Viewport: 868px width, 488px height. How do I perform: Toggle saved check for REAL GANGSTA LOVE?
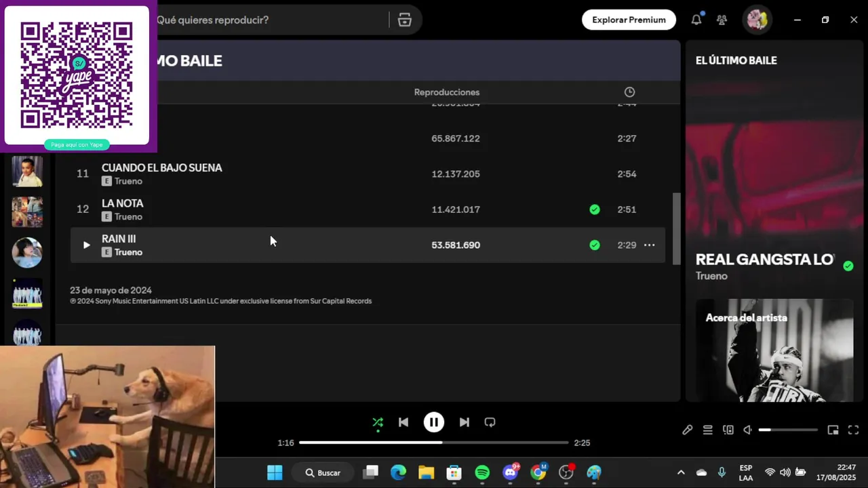pos(848,266)
